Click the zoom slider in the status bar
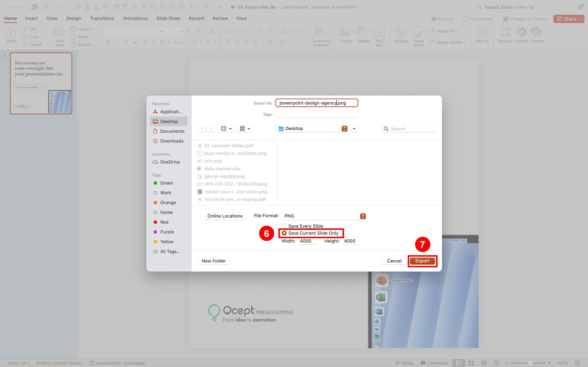The image size is (588, 367). click(530, 363)
